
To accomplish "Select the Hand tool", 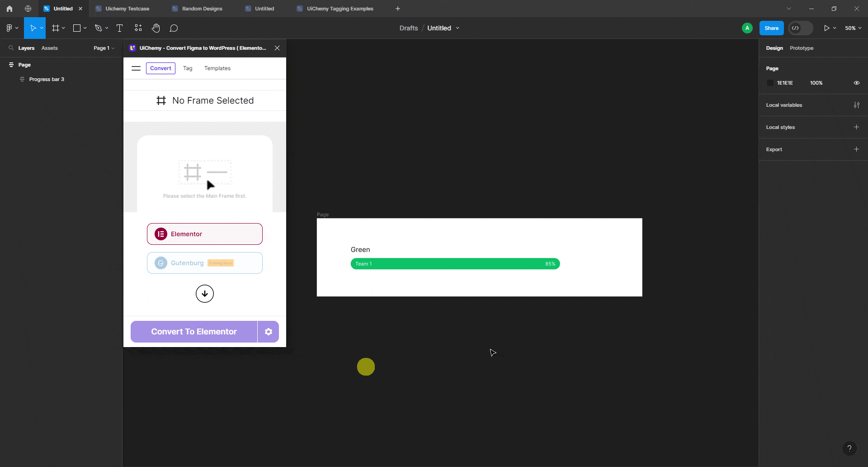I will 156,28.
